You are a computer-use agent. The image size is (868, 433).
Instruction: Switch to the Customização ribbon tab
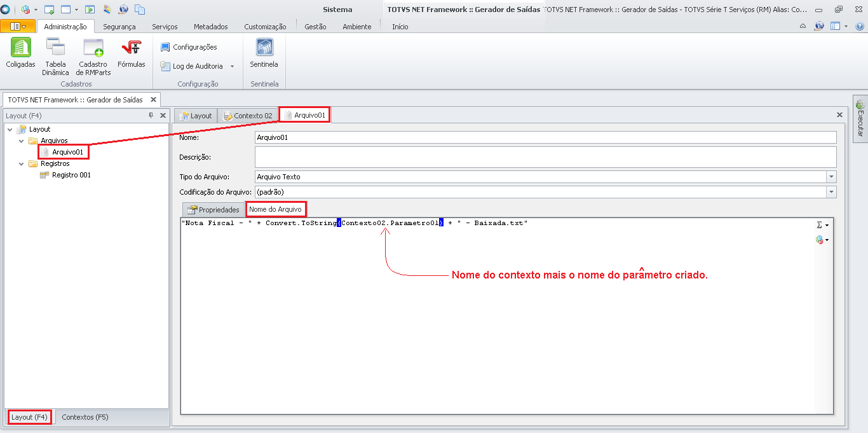[x=265, y=27]
